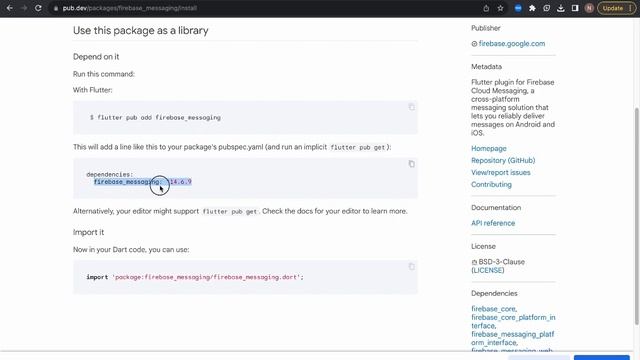
Task: Open the LICENSE link
Action: click(488, 270)
